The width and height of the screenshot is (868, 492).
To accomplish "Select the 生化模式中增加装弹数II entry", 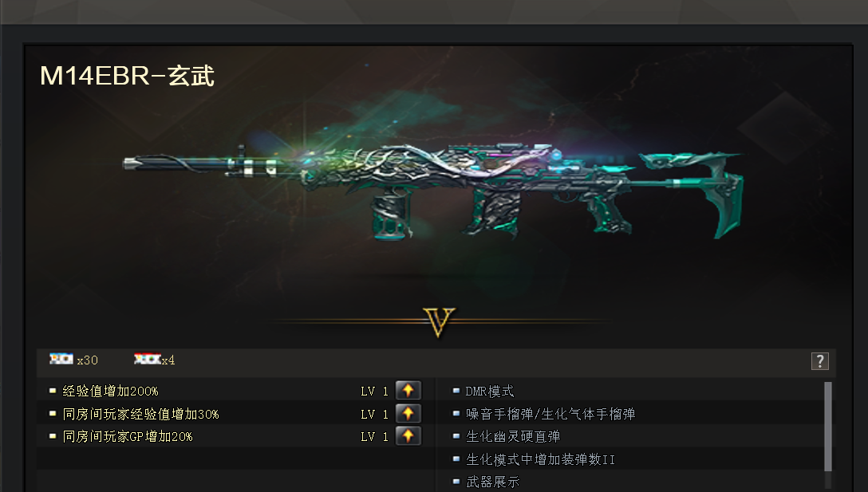I will (x=540, y=459).
